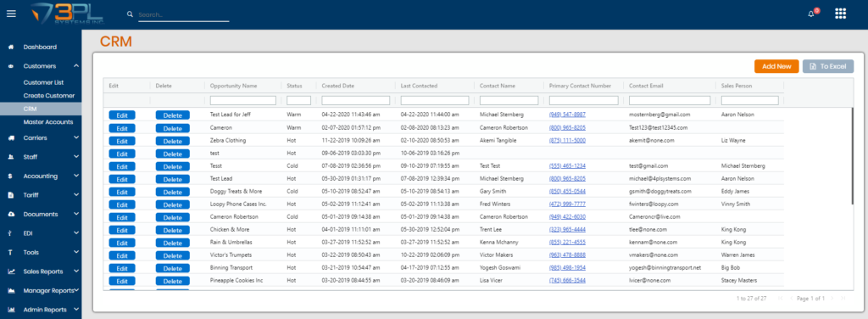Open the hamburger navigation menu
868x319 pixels.
click(x=11, y=14)
